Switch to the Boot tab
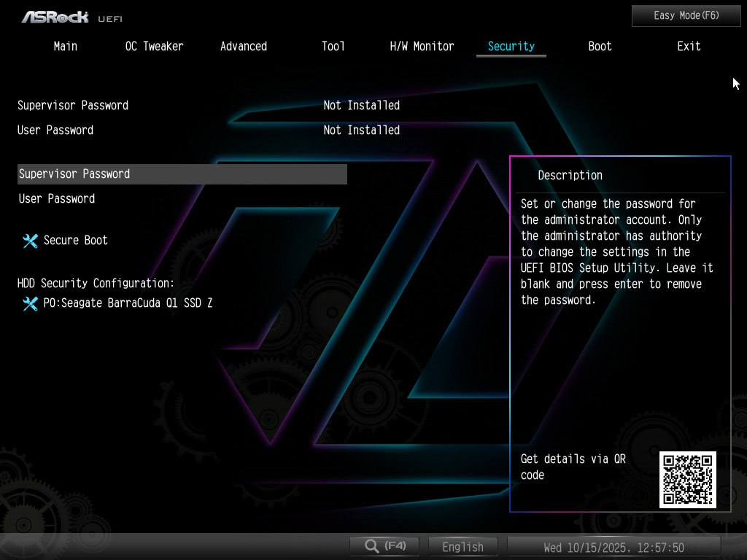This screenshot has height=560, width=747. click(600, 46)
